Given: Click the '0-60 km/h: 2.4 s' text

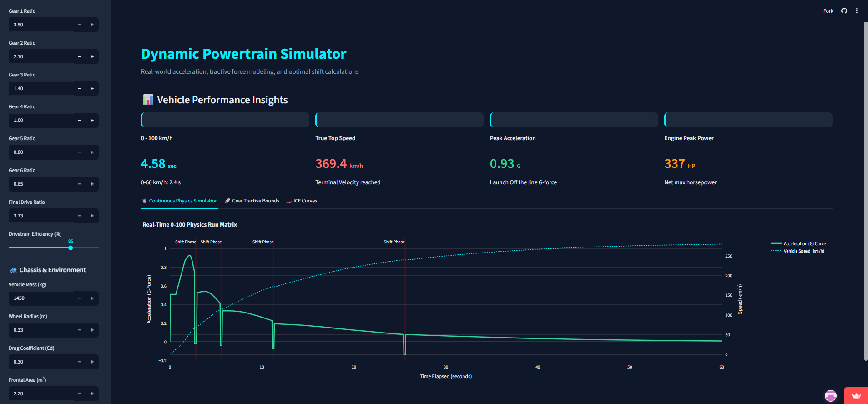Looking at the screenshot, I should pyautogui.click(x=161, y=182).
